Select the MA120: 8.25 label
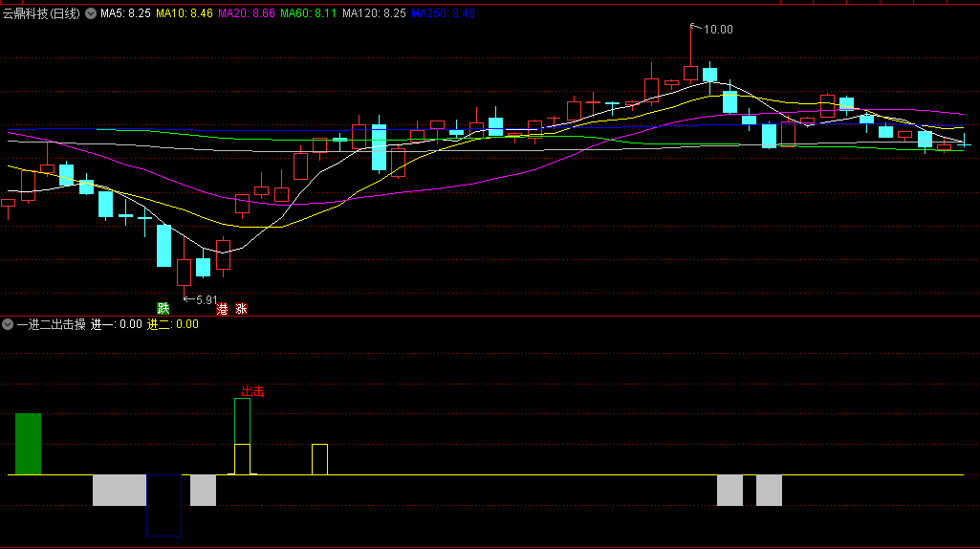The width and height of the screenshot is (980, 549). pos(374,13)
